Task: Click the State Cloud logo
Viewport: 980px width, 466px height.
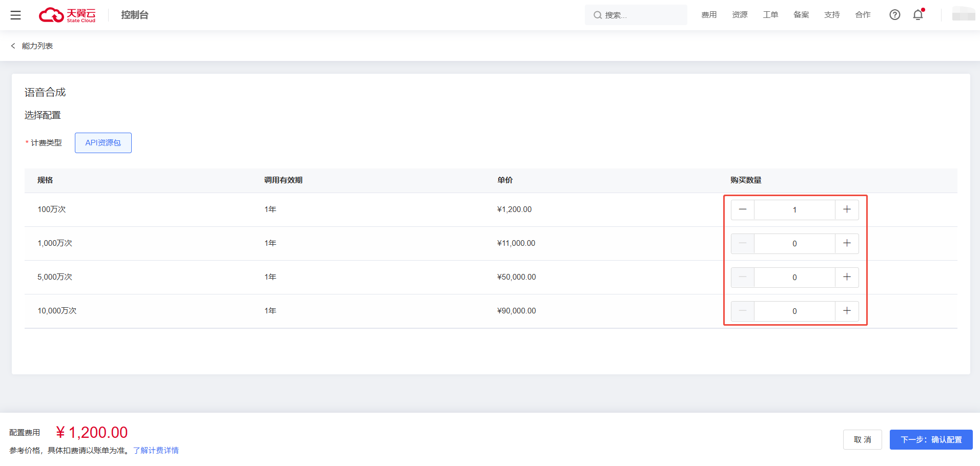Action: click(67, 15)
